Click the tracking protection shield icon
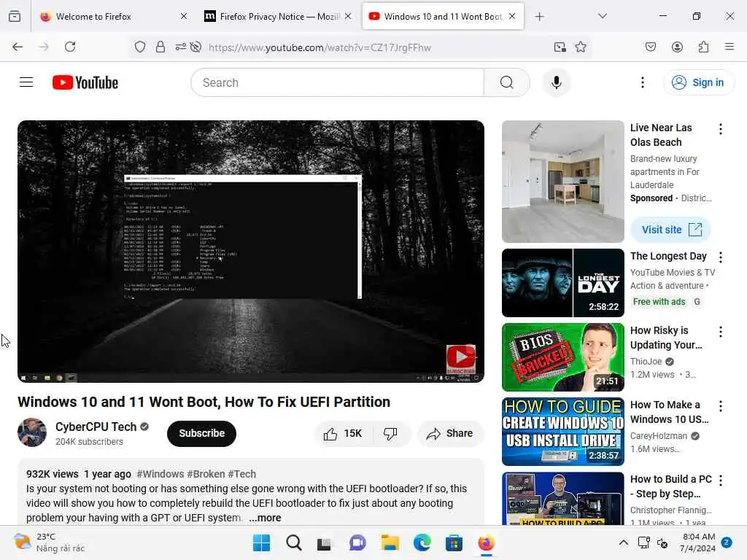Screen dimensions: 747x560 (x=139, y=47)
